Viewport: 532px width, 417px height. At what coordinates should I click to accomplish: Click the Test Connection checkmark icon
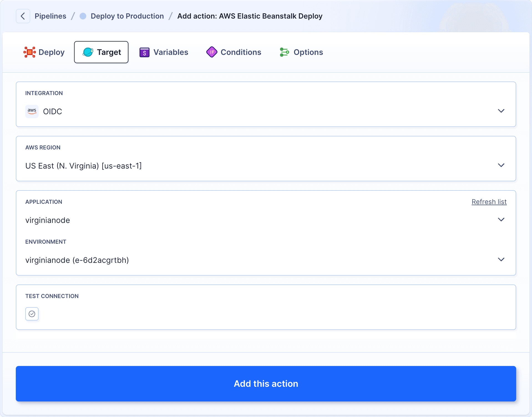(32, 314)
